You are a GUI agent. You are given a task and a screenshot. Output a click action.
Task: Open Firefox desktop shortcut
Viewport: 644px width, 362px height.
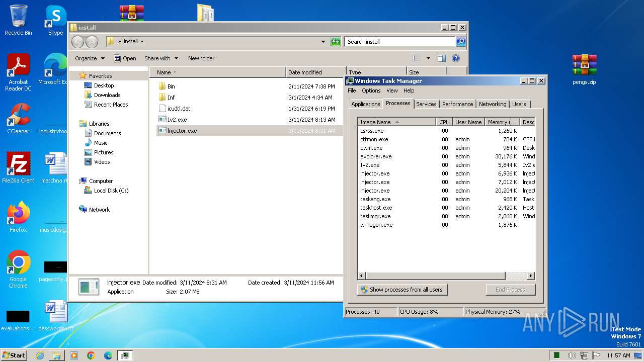18,216
